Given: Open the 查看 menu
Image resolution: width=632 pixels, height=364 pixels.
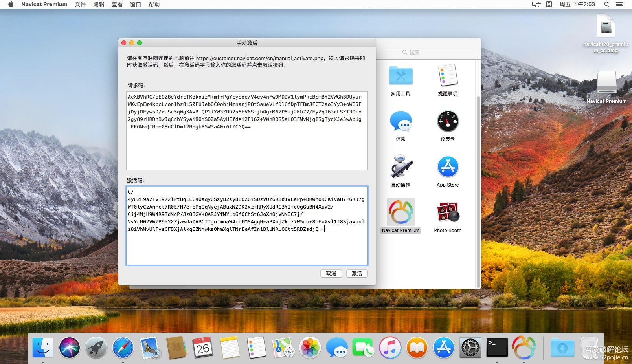Looking at the screenshot, I should coord(117,4).
